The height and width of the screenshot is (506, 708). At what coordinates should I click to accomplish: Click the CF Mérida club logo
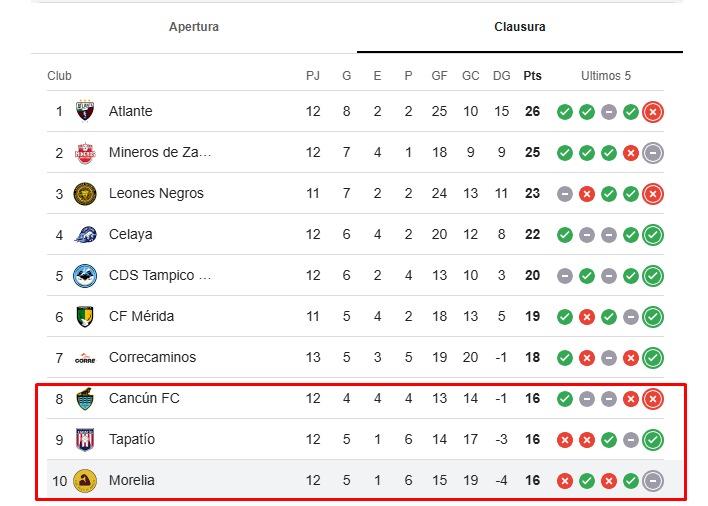click(x=85, y=316)
